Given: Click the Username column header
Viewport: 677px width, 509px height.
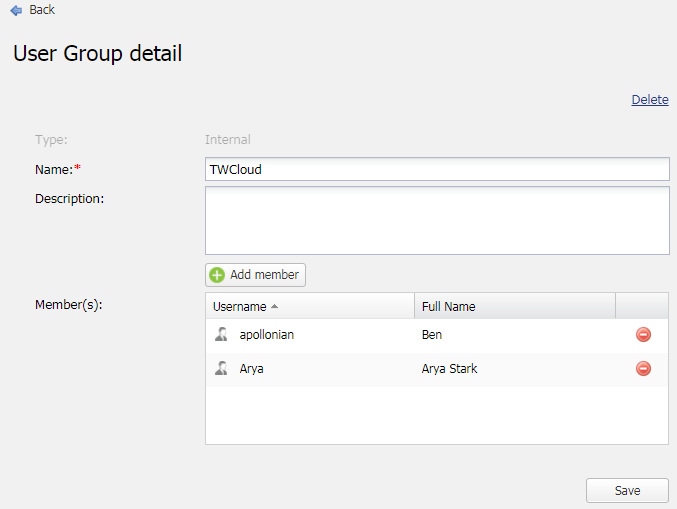Looking at the screenshot, I should click(240, 307).
